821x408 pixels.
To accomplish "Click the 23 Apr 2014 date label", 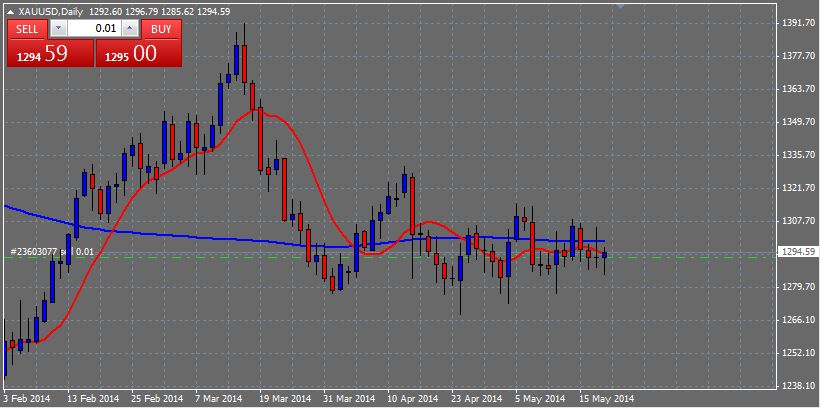I will pos(476,399).
